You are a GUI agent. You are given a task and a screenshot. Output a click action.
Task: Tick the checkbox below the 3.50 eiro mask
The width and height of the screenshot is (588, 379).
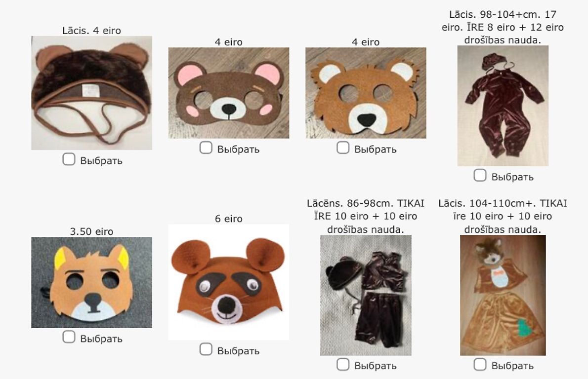tap(69, 337)
